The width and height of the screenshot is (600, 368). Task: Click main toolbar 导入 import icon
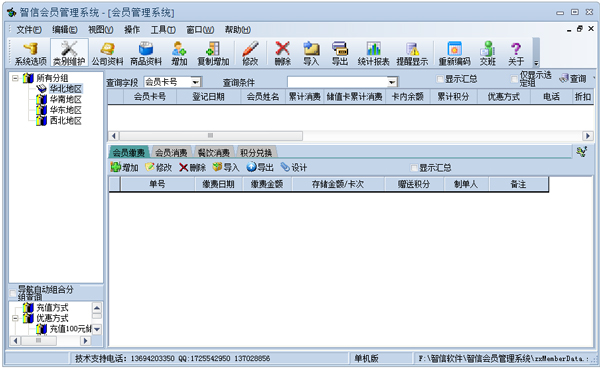311,53
